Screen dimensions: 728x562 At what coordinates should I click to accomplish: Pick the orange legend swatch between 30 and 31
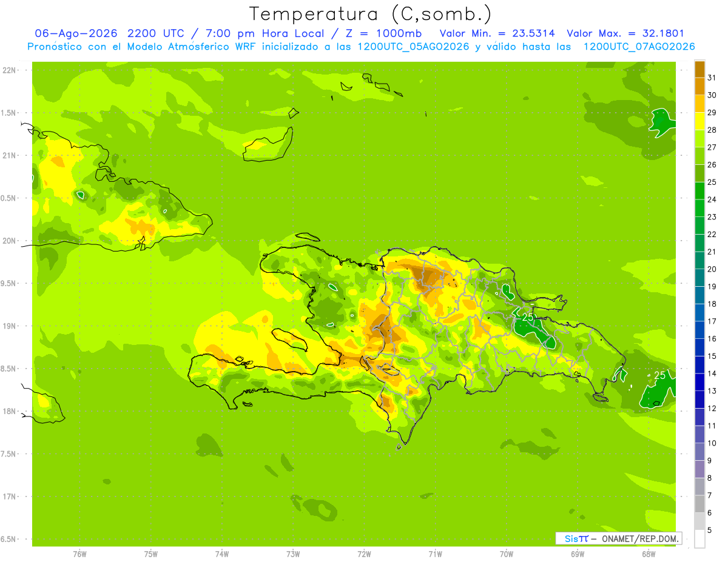[699, 86]
